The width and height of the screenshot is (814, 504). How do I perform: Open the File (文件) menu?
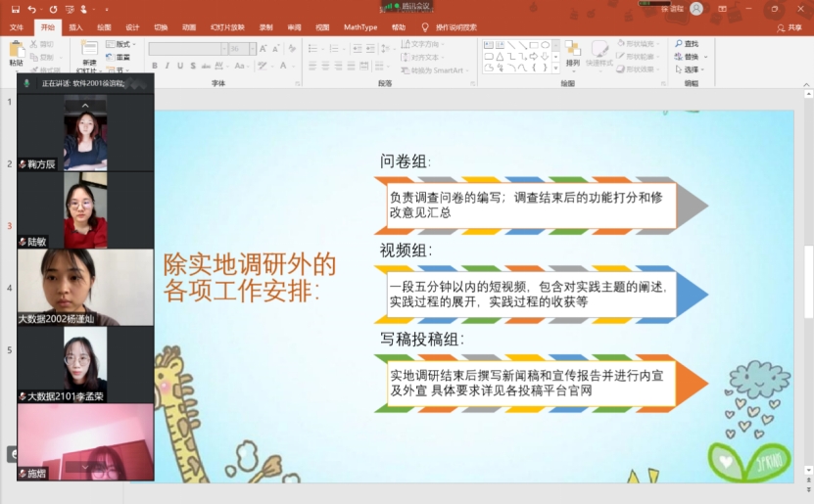tap(17, 27)
